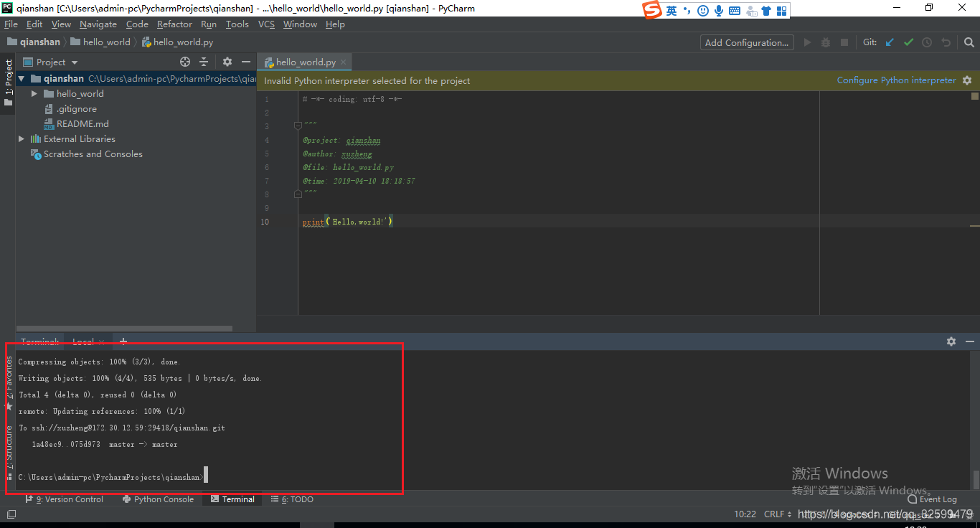Open the Project view dropdown
Viewport: 980px width, 528px height.
pos(51,62)
